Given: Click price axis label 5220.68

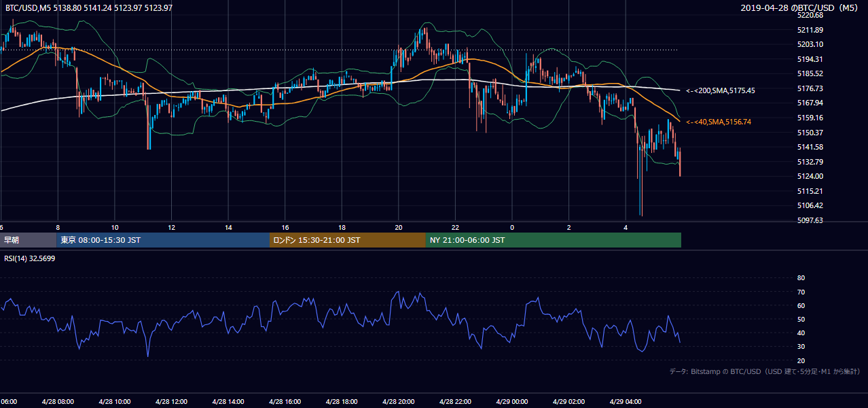Looking at the screenshot, I should [x=810, y=15].
